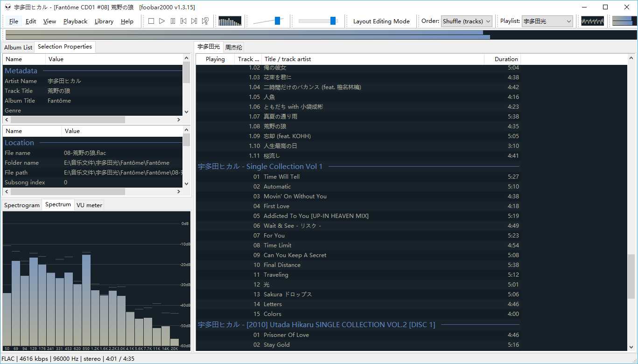638x364 pixels.
Task: Click the Artist Name metadata row
Action: (x=92, y=81)
